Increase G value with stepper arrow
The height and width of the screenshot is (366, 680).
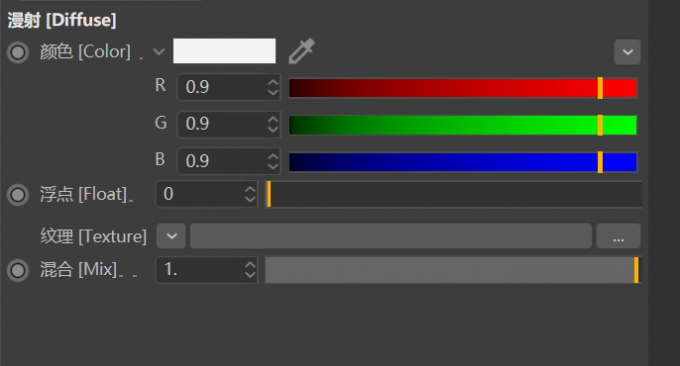(x=273, y=119)
